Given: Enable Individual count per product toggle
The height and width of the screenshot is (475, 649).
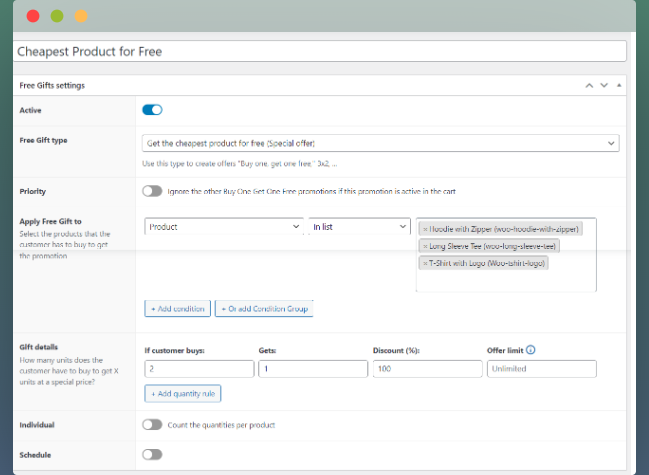Looking at the screenshot, I should tap(152, 425).
